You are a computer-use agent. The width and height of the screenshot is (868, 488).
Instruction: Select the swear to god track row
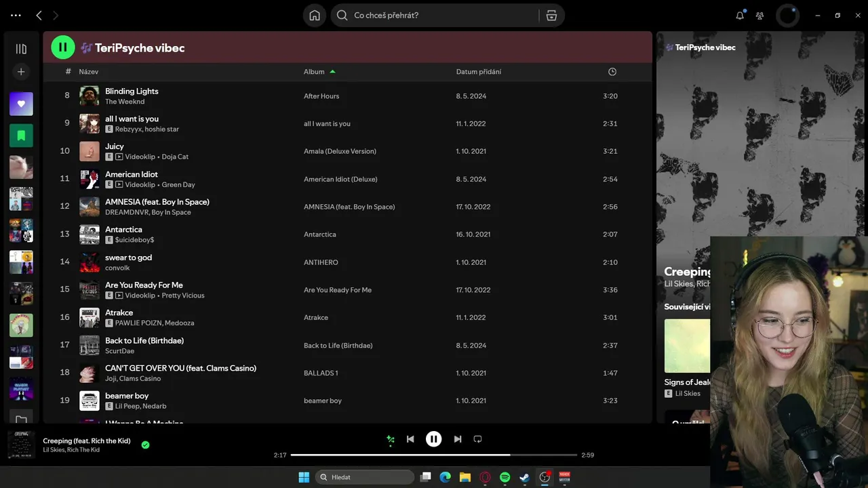347,262
